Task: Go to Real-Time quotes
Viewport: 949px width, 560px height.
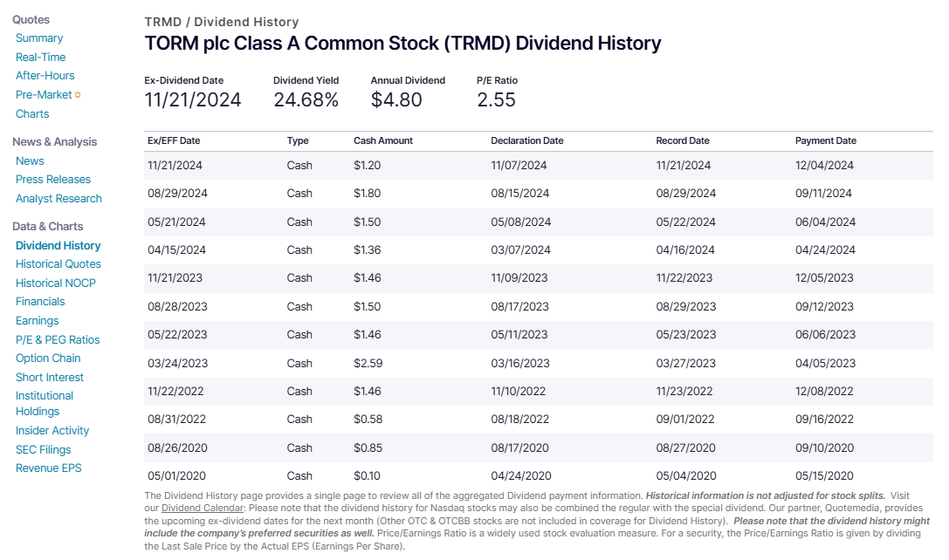Action: [x=41, y=57]
